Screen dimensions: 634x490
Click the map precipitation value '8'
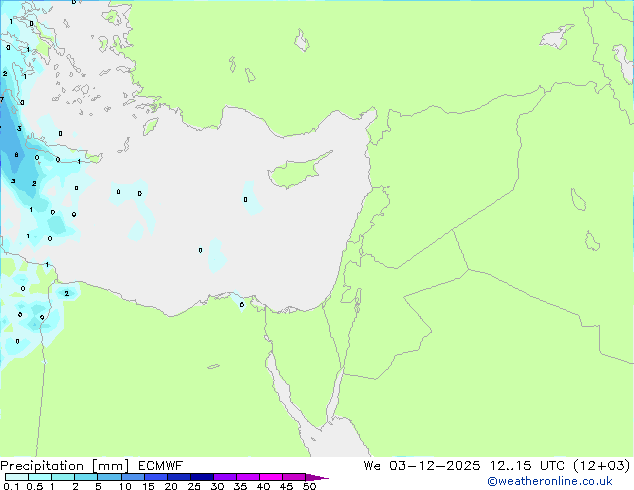click(x=17, y=155)
